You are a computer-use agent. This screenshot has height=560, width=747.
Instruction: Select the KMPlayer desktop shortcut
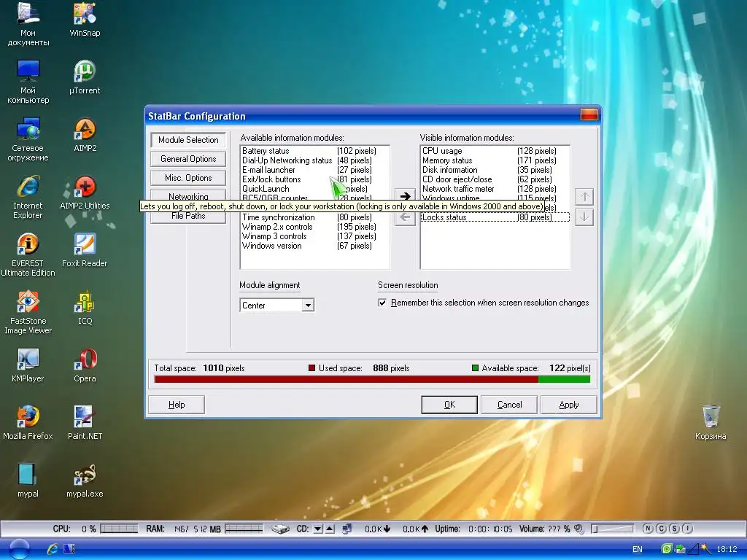pos(28,365)
